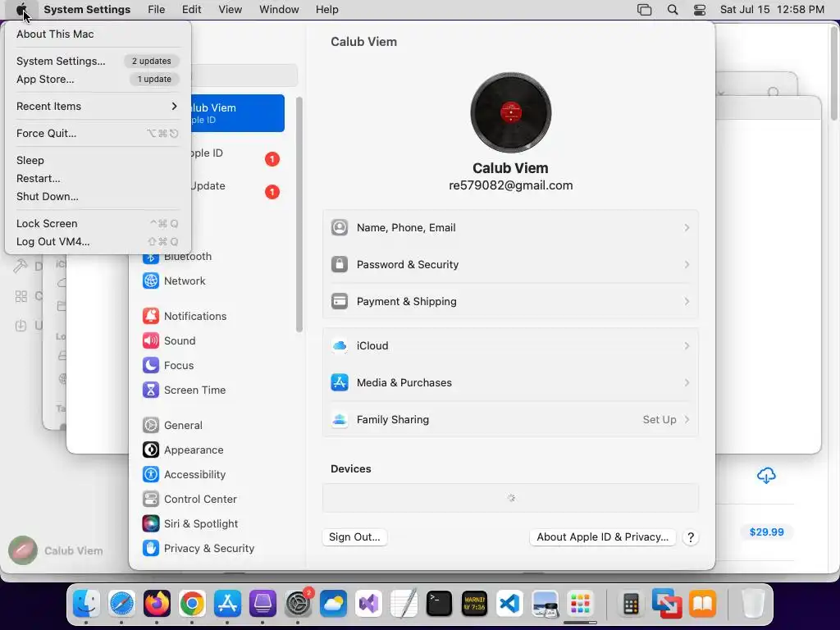Open Password & Security row

(x=510, y=265)
